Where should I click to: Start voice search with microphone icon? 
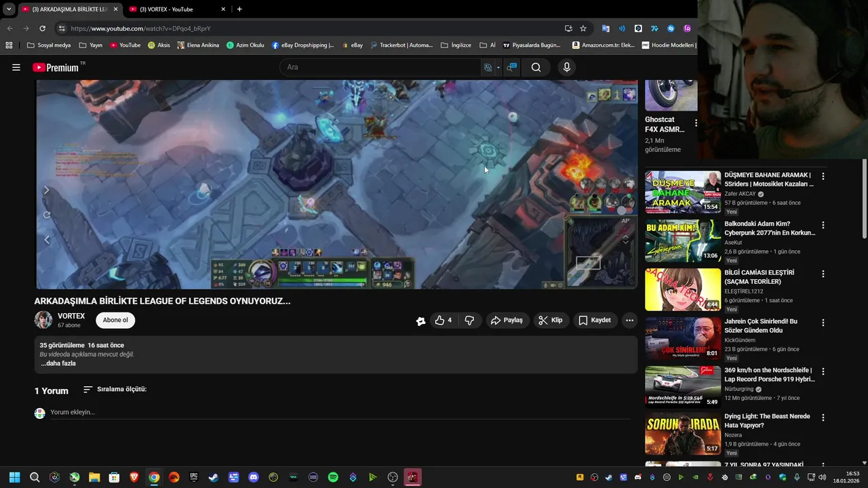coord(567,67)
